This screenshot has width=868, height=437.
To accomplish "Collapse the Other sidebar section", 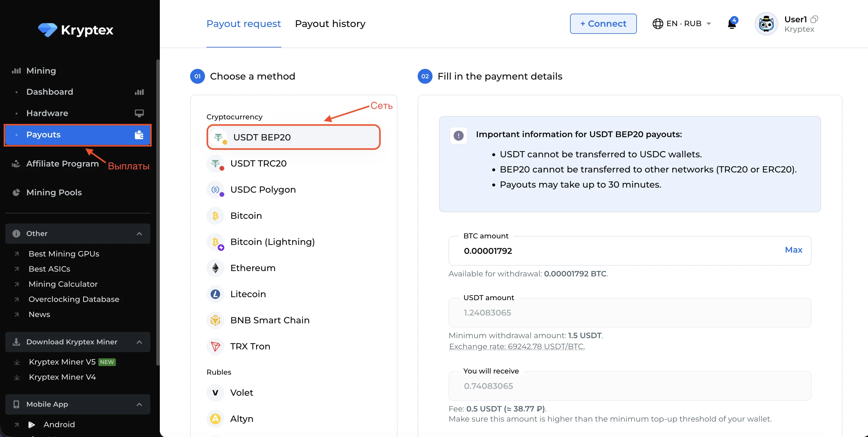I will tap(139, 234).
